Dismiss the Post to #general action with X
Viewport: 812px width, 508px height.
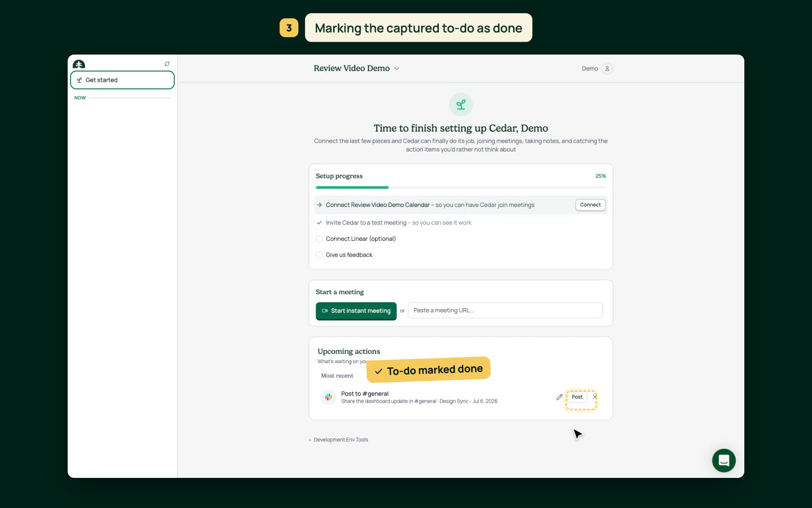pyautogui.click(x=595, y=397)
